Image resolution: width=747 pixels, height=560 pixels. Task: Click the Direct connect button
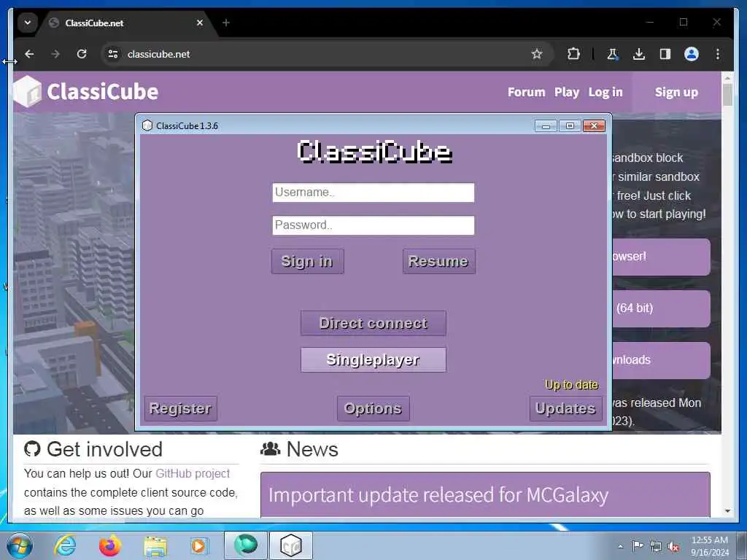[x=373, y=323]
